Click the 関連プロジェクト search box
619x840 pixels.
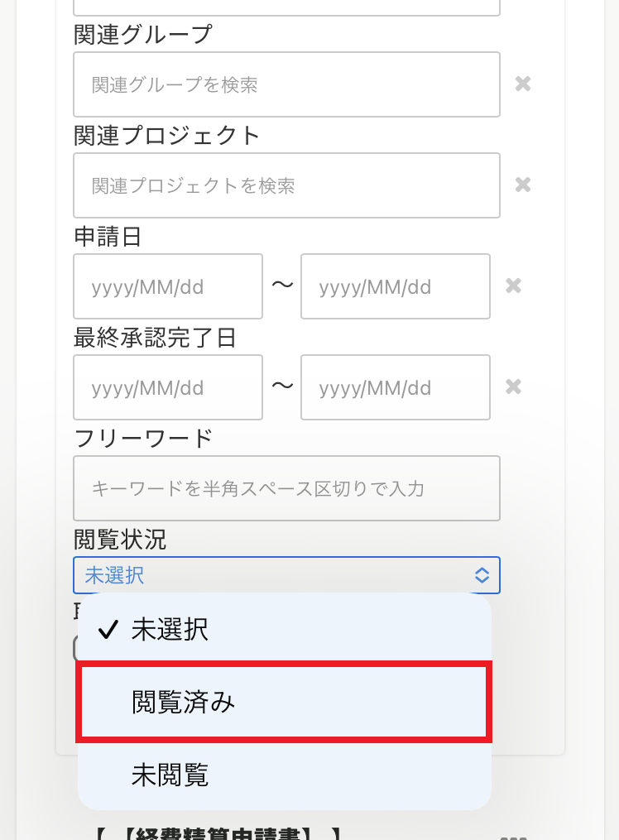point(286,185)
